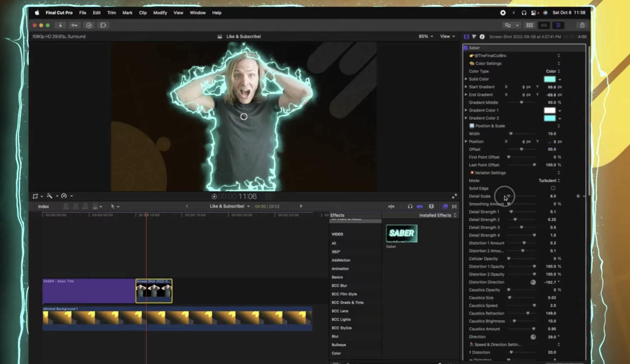Click the Share export icon
This screenshot has width=630, height=364.
click(582, 25)
